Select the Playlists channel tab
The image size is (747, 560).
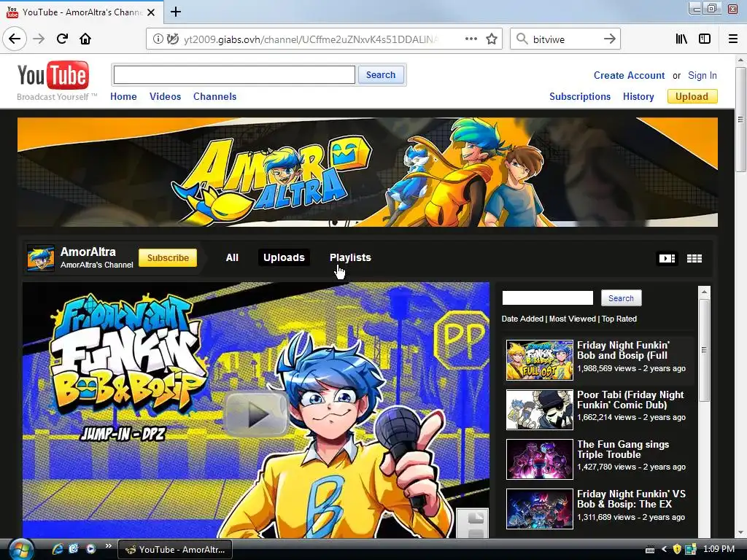click(350, 257)
